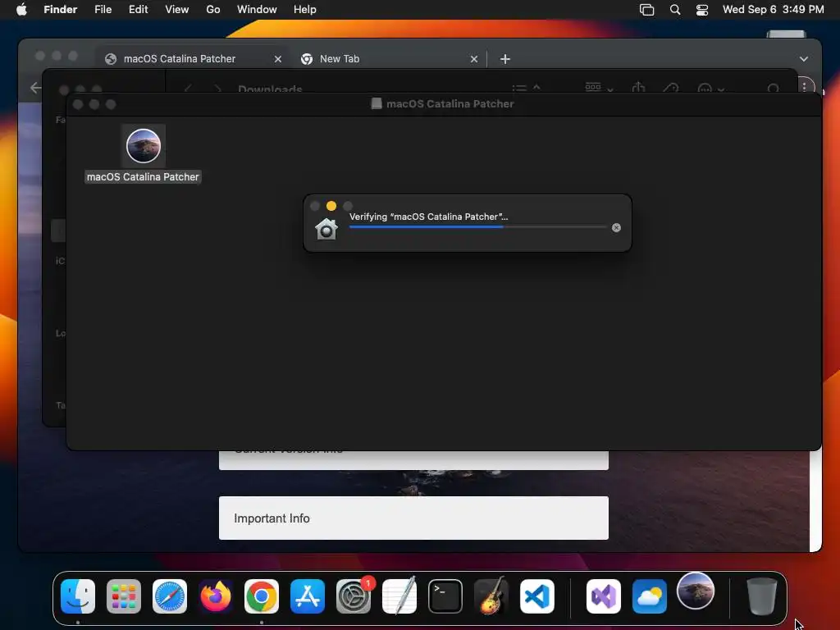
Task: Open the App Store from the Dock
Action: [308, 596]
